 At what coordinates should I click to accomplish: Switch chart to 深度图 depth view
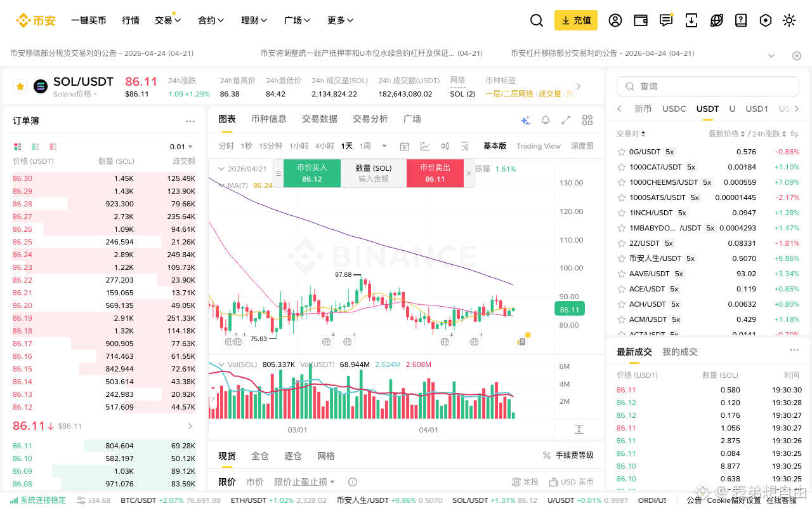point(582,146)
